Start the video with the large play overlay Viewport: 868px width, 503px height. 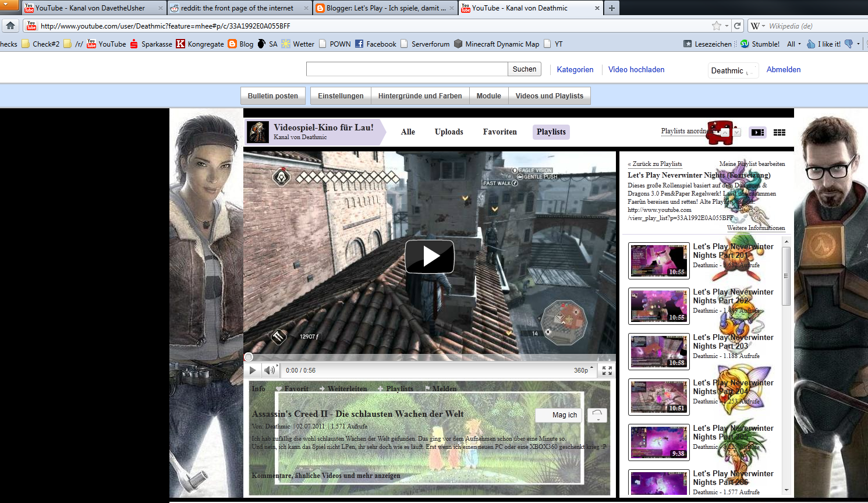pos(430,256)
